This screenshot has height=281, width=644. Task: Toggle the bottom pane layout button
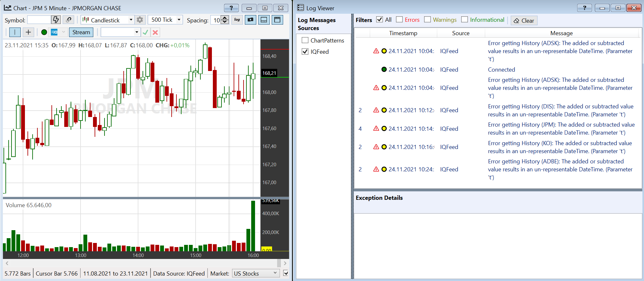pos(264,20)
